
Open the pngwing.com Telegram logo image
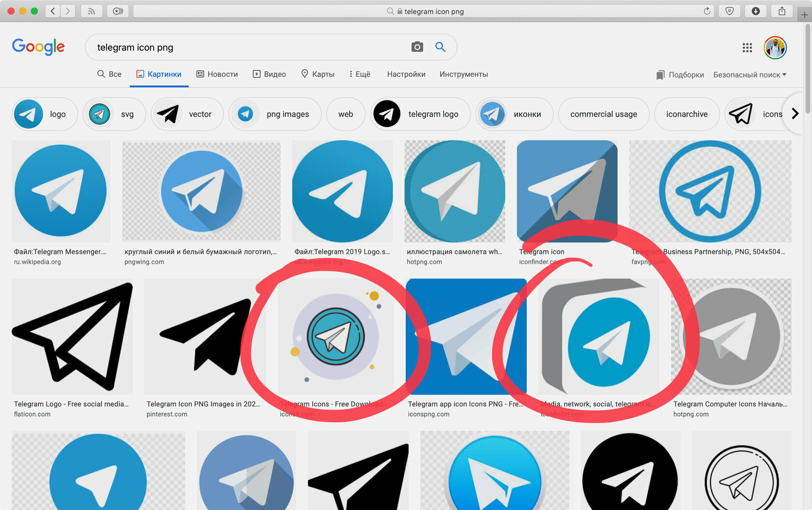[201, 191]
